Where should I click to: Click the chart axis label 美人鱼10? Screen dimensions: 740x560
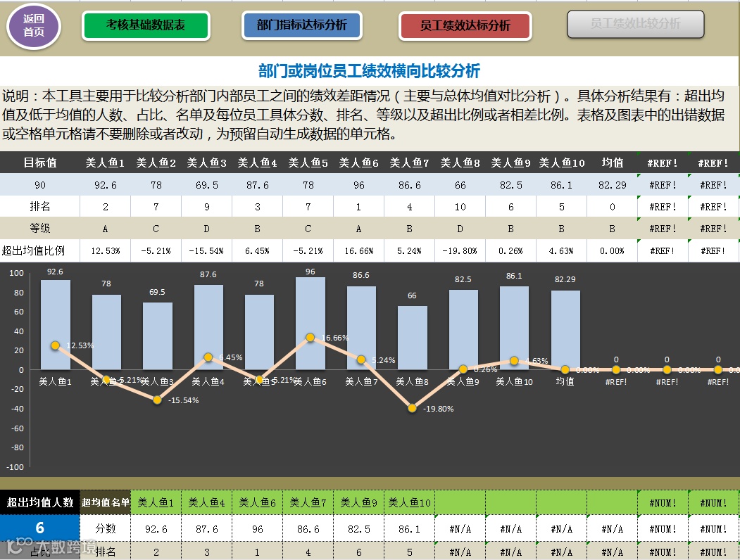pos(515,381)
